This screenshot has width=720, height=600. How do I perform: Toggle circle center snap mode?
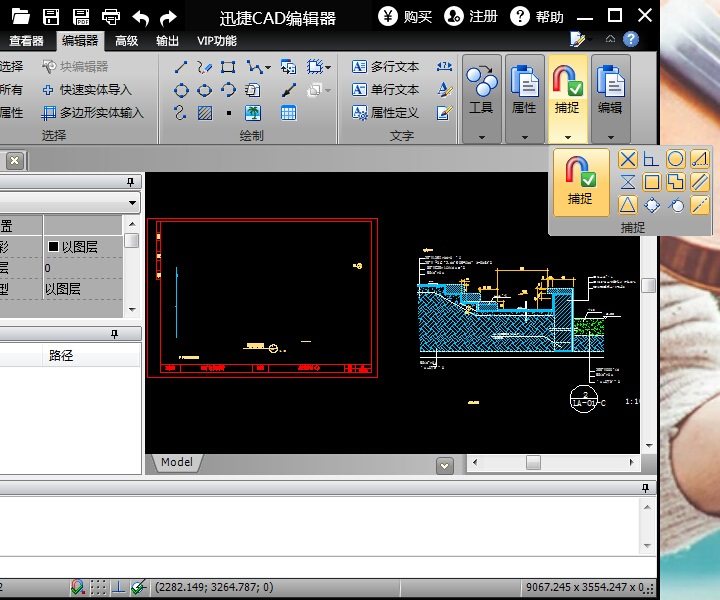[676, 159]
